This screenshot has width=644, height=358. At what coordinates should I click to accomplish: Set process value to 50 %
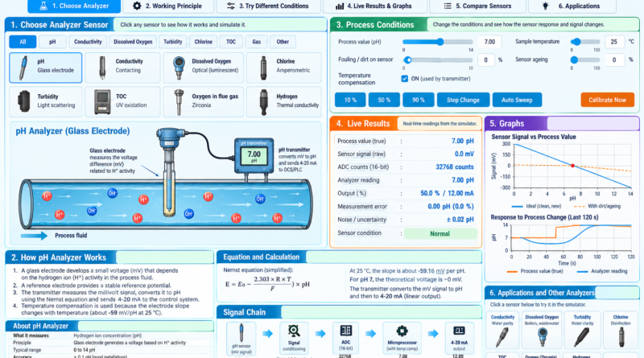[384, 100]
